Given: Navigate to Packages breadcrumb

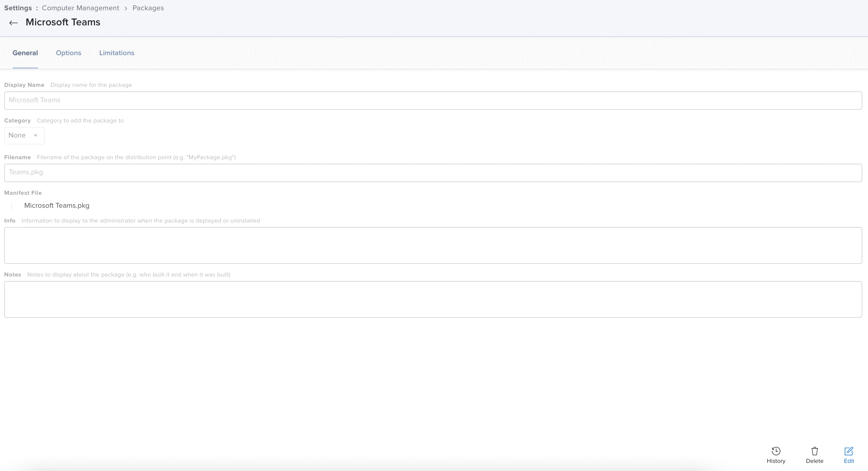Looking at the screenshot, I should click(x=148, y=8).
